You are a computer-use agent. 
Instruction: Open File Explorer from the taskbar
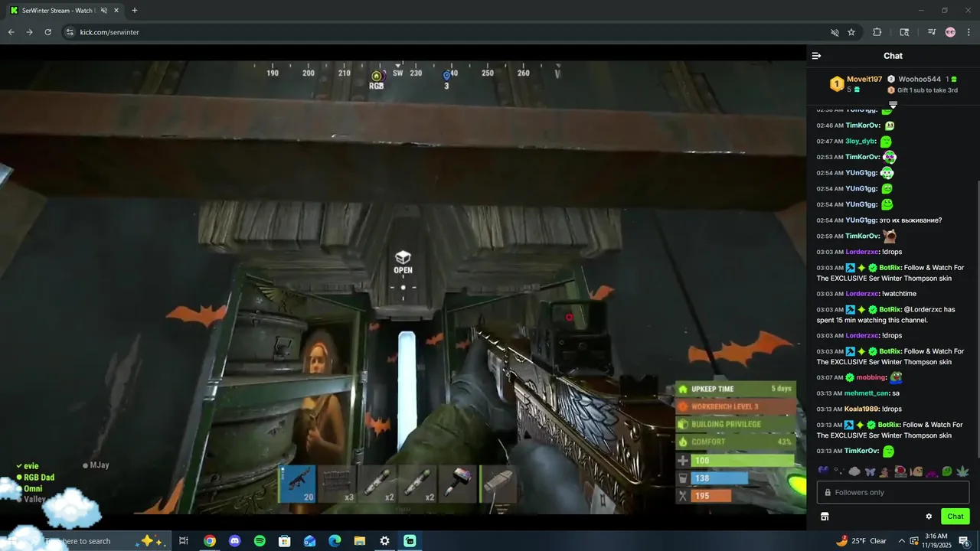click(360, 541)
